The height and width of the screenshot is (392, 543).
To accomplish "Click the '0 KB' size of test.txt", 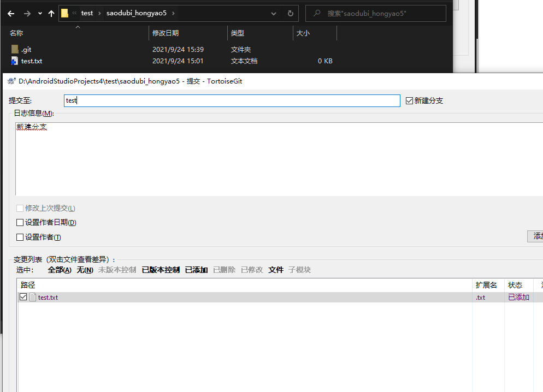I will tap(325, 61).
